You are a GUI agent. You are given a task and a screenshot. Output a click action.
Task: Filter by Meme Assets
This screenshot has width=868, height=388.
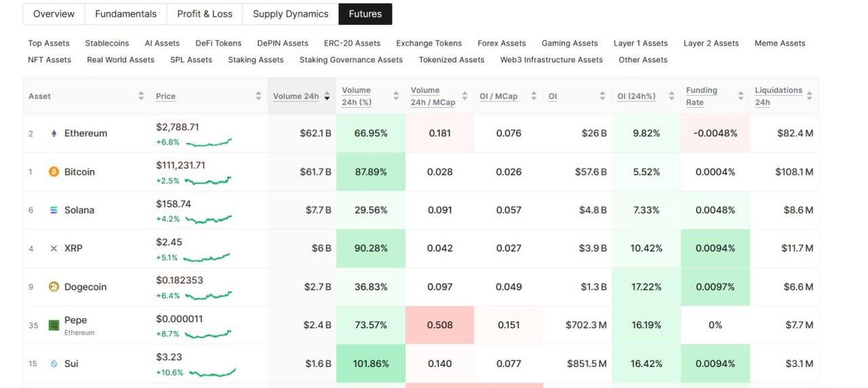(x=780, y=43)
